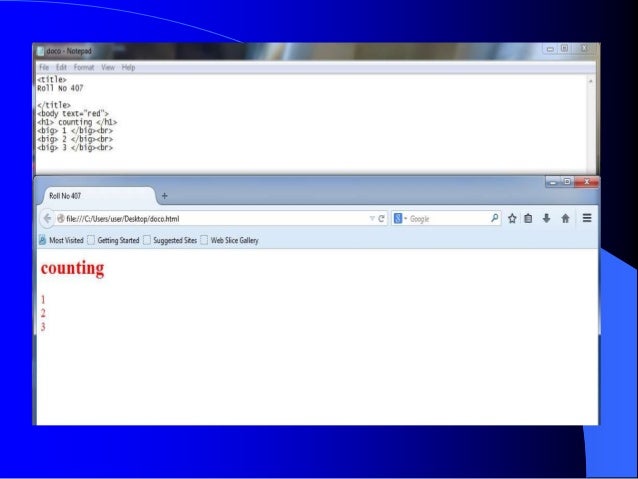The width and height of the screenshot is (638, 479).
Task: Click the <body text="red"> line in Notepad
Action: (x=73, y=114)
